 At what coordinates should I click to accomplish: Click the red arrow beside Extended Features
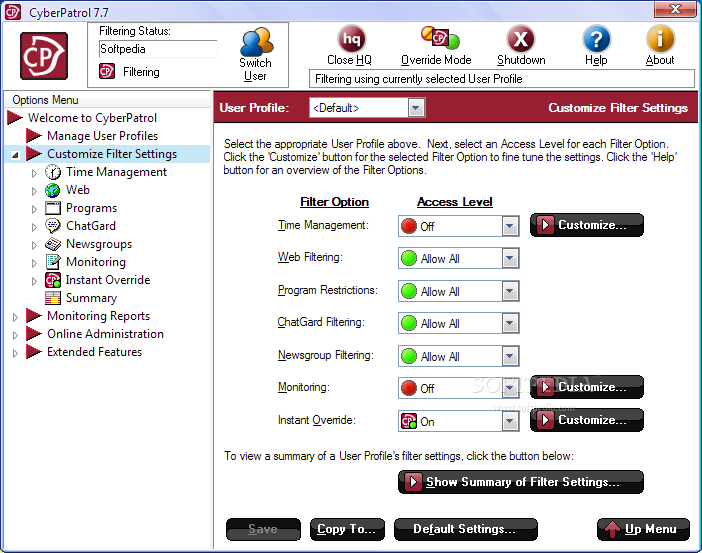coord(34,352)
